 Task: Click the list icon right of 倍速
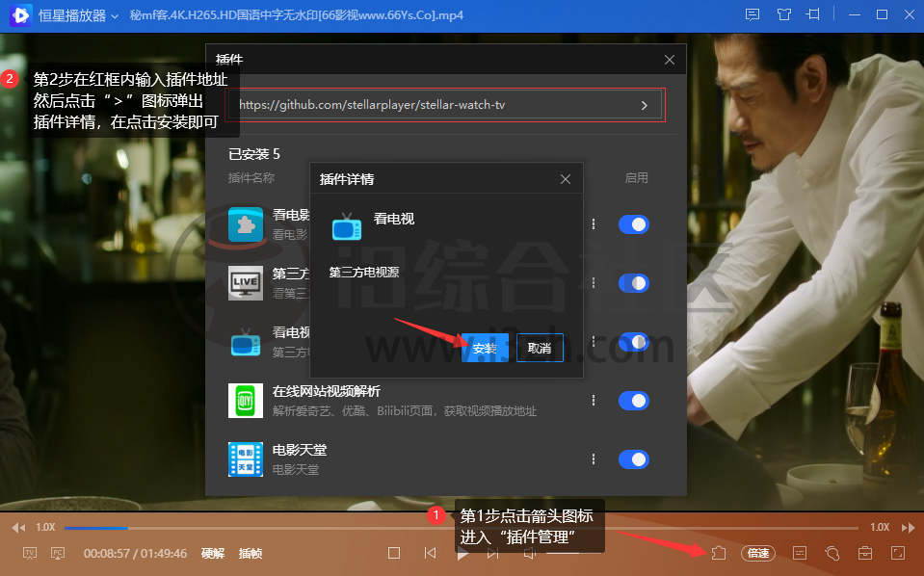click(800, 553)
